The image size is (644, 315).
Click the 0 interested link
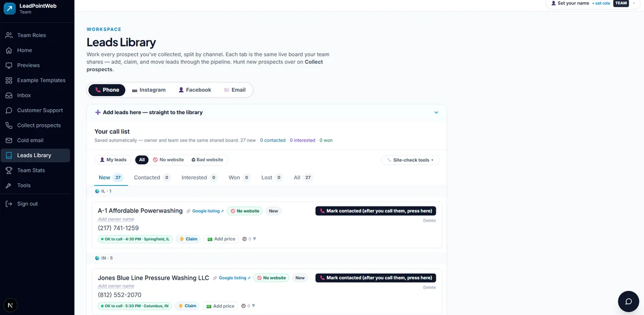302,140
